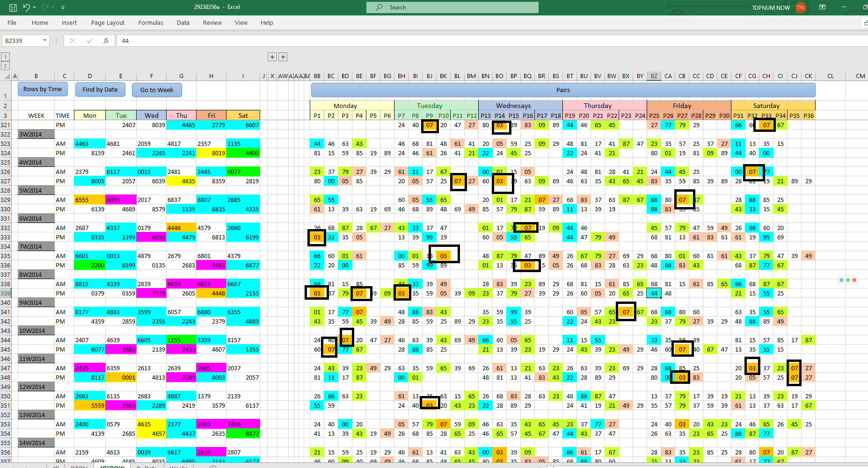Expand the column group plus above column X
The height and width of the screenshot is (468, 868).
pos(272,57)
